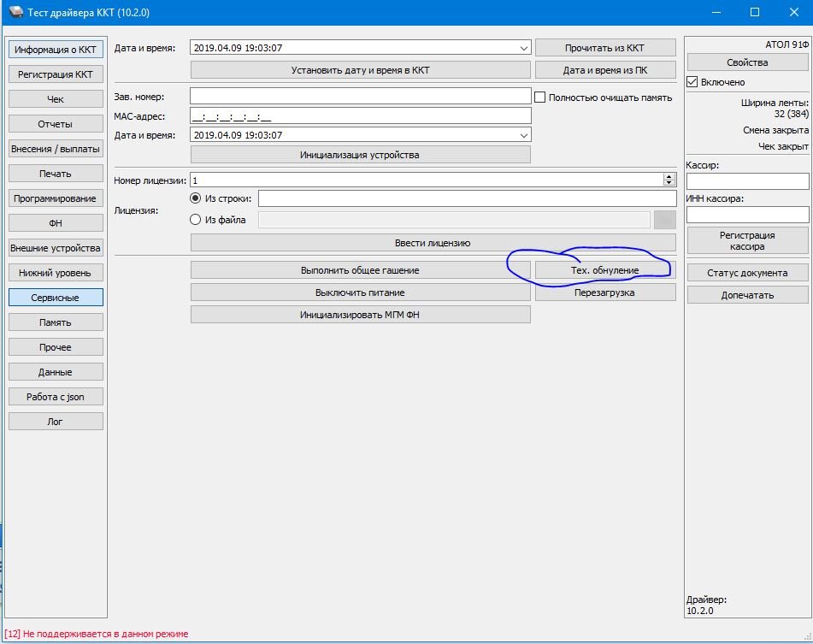Click the driver version 10.2.0 text
Image resolution: width=813 pixels, height=644 pixels.
click(x=700, y=611)
